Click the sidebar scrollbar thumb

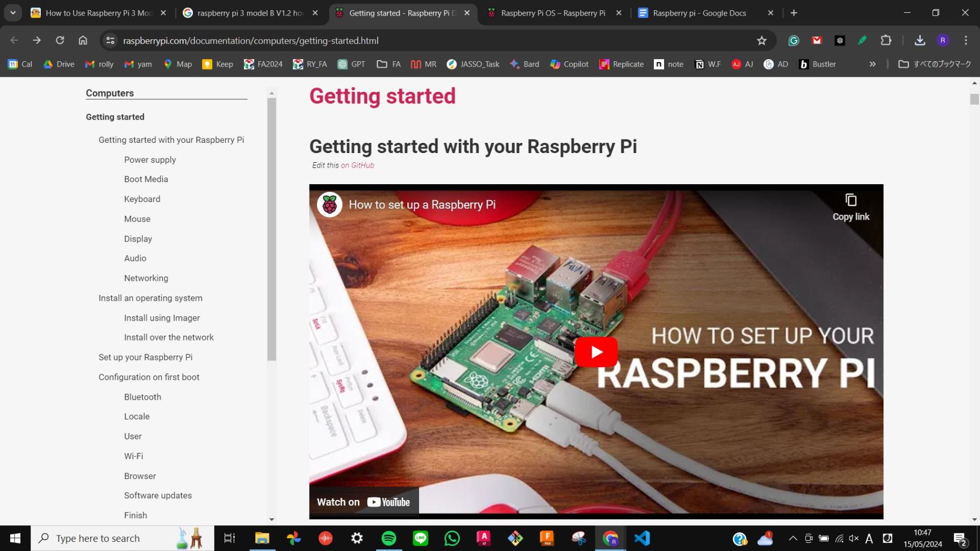click(x=272, y=229)
